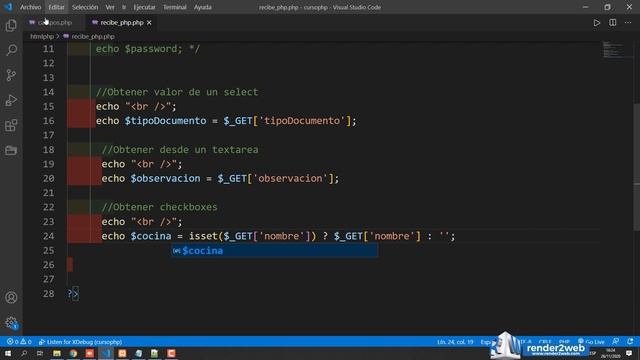This screenshot has width=640, height=360.
Task: Split the editor to the right
Action: [x=613, y=23]
